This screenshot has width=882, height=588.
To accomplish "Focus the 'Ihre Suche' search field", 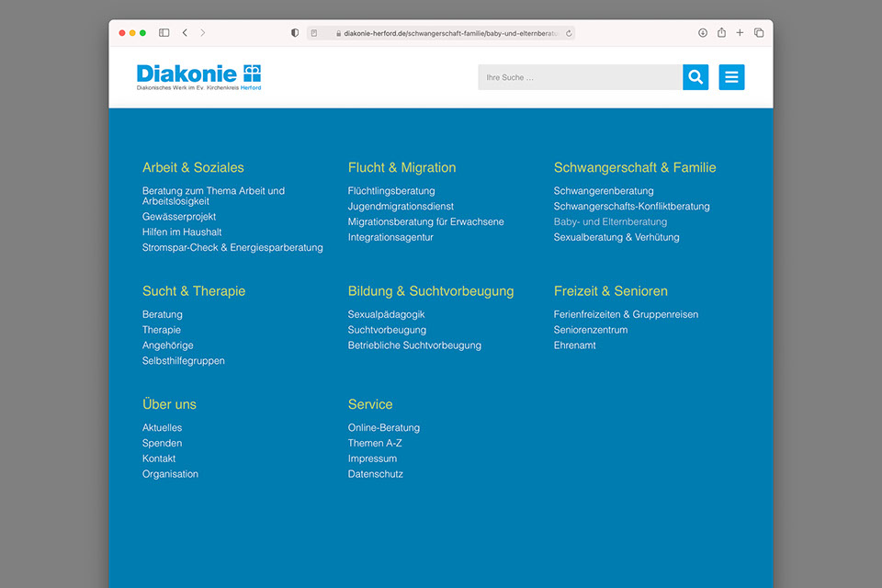I will pyautogui.click(x=580, y=77).
